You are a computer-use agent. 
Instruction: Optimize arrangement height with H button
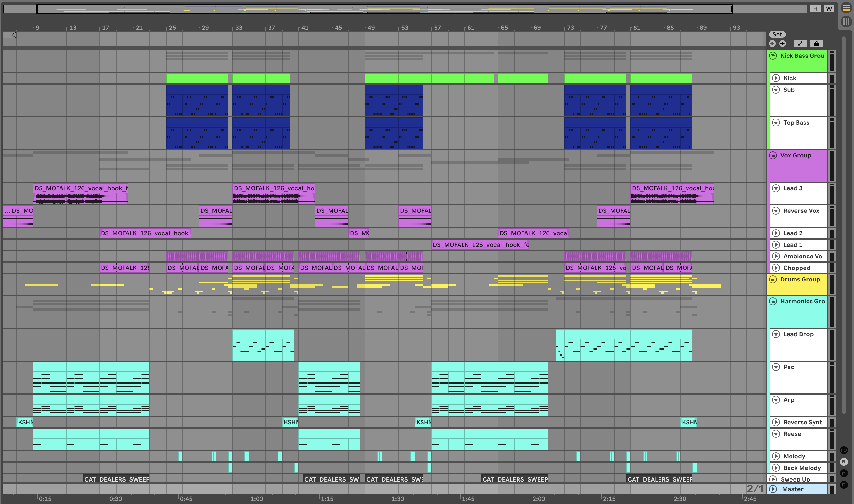pyautogui.click(x=815, y=9)
